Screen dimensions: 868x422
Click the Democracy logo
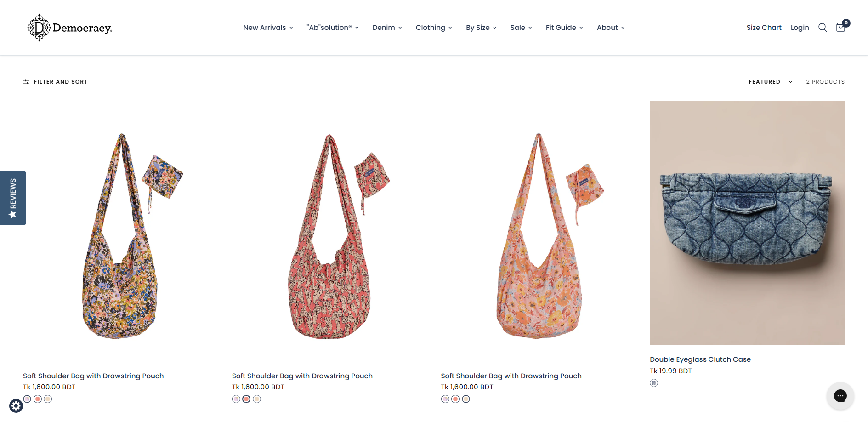[70, 28]
